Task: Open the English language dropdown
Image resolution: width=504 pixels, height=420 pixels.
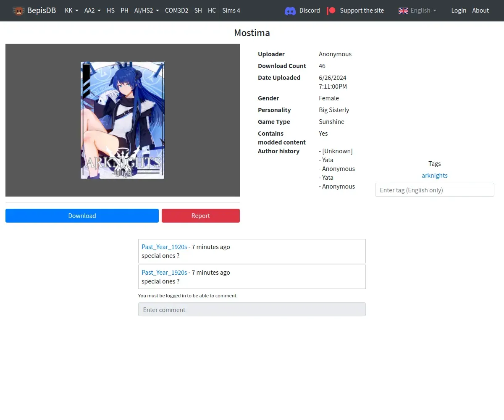Action: [417, 10]
